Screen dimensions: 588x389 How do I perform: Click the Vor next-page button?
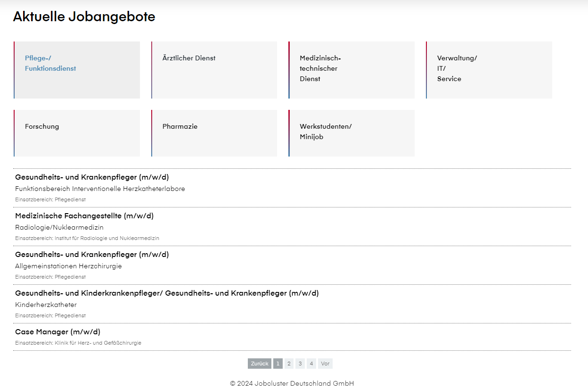pyautogui.click(x=325, y=364)
